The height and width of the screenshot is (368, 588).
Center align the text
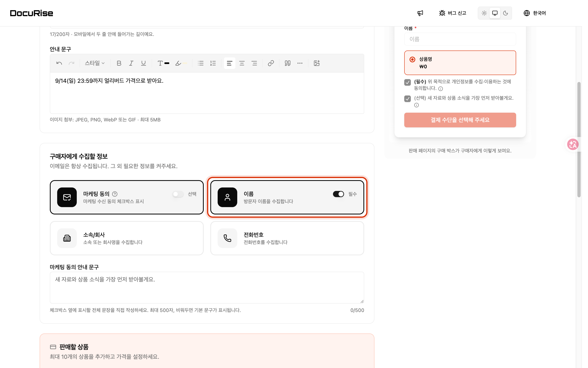click(242, 63)
